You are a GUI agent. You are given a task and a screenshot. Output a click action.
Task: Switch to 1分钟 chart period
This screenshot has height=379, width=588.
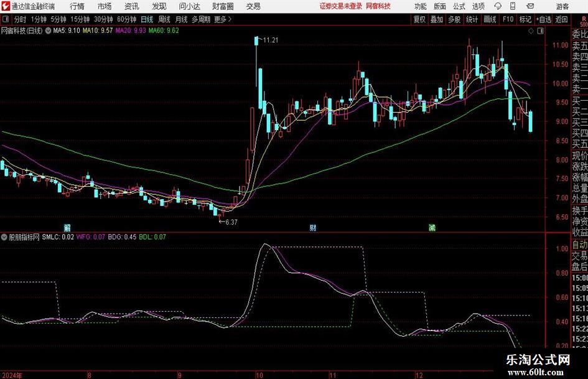[x=39, y=19]
